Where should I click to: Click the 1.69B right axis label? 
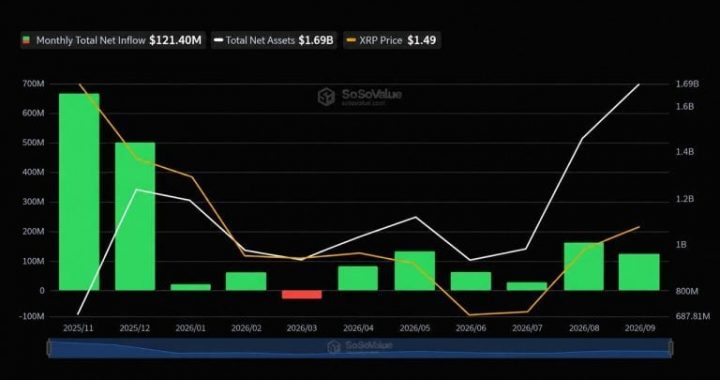687,84
